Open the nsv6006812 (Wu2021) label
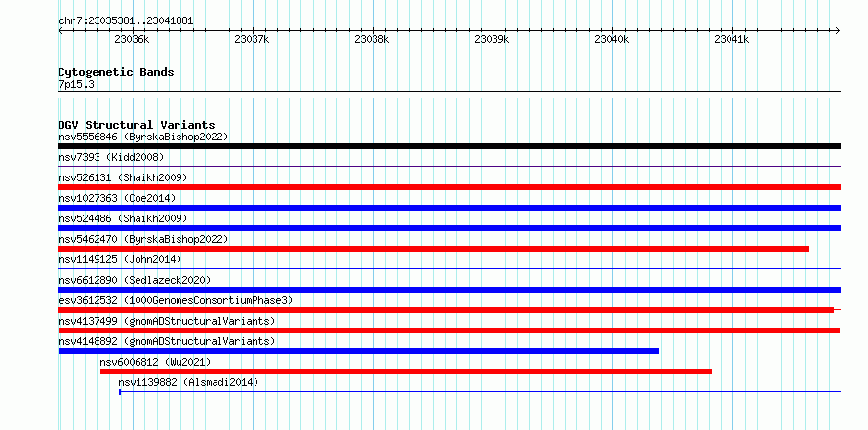 tap(155, 362)
